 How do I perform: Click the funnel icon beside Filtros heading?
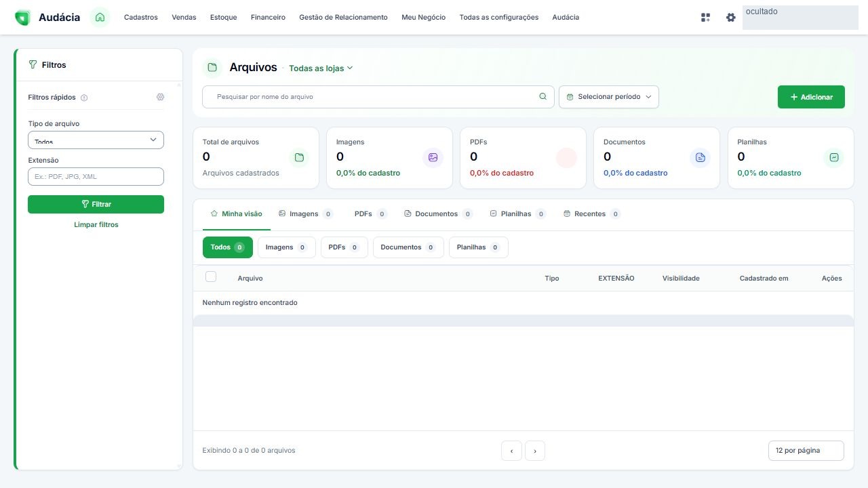[33, 65]
